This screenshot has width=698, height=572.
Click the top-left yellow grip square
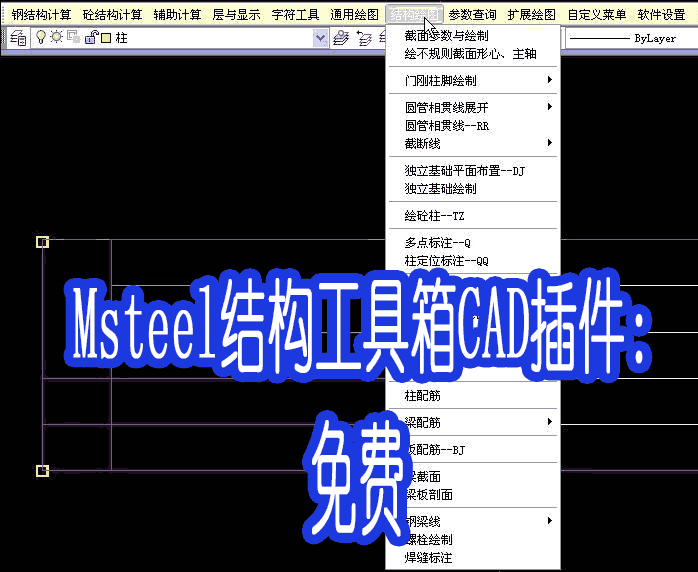point(42,242)
